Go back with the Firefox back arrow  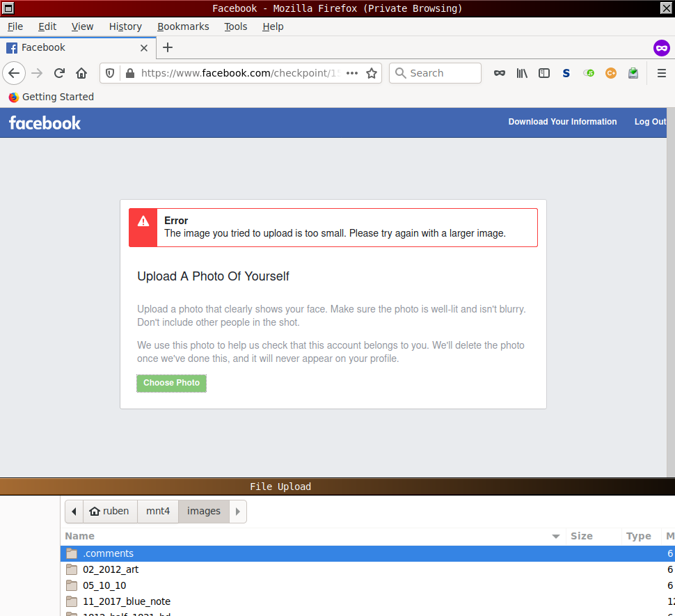coord(14,73)
